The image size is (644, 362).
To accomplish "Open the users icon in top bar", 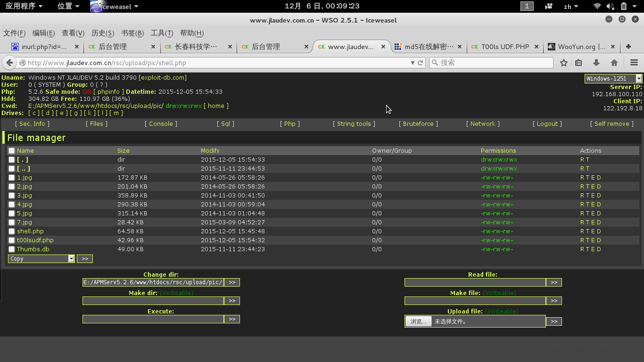I will [548, 6].
